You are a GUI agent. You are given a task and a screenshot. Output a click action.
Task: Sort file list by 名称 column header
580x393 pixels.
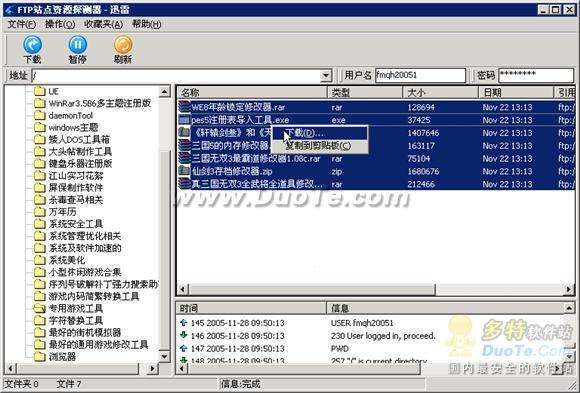[x=253, y=93]
